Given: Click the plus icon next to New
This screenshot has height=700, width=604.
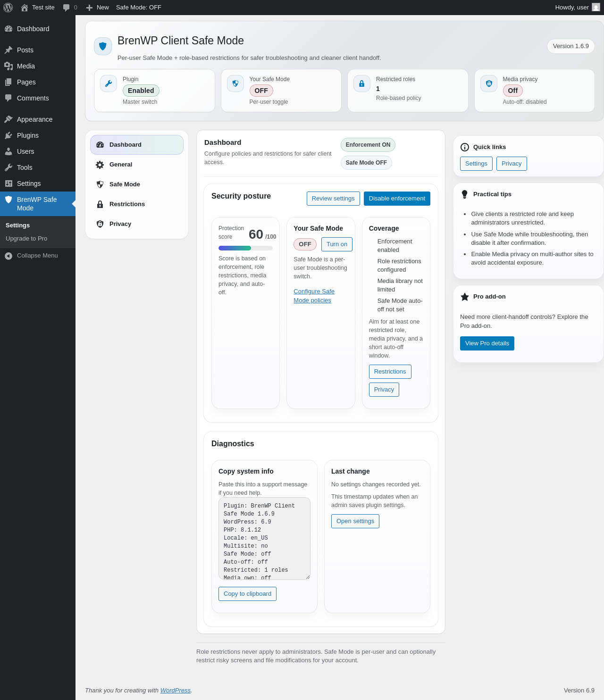Looking at the screenshot, I should [x=89, y=8].
